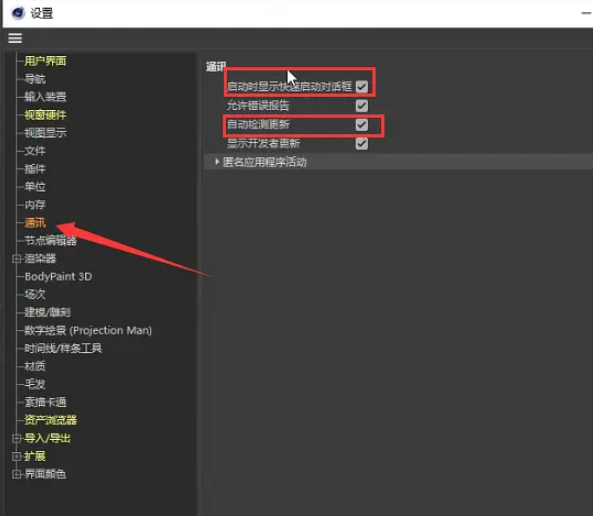
Task: Open 视图显示 settings
Action: pyautogui.click(x=45, y=132)
